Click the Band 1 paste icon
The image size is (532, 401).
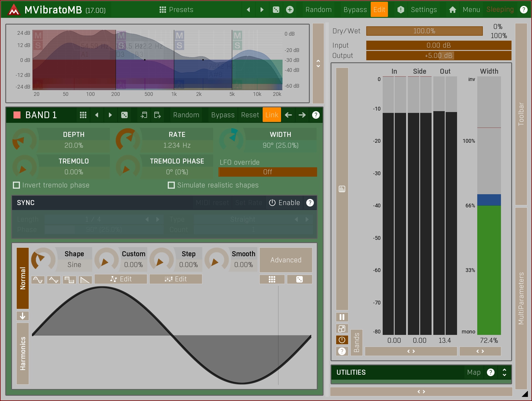tap(157, 115)
